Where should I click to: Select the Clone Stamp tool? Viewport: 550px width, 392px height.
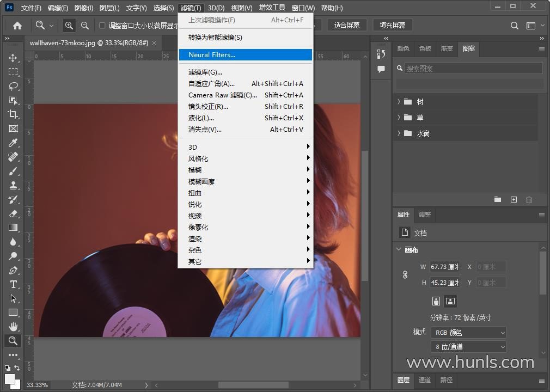point(13,186)
